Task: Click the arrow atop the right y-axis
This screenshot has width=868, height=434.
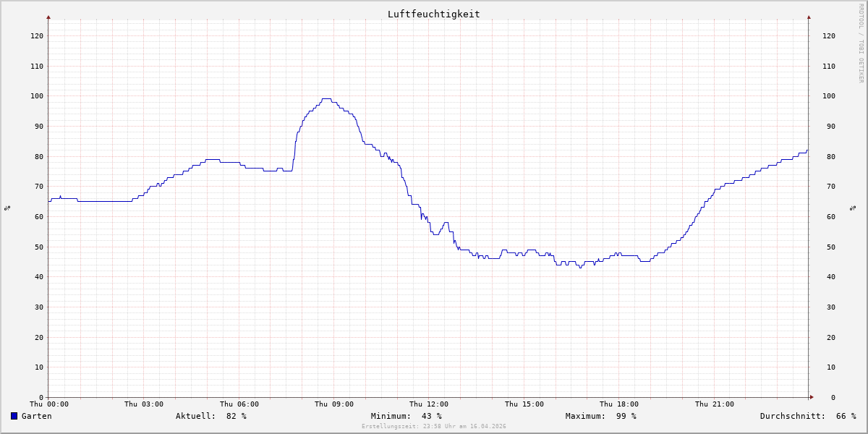Action: click(x=809, y=17)
